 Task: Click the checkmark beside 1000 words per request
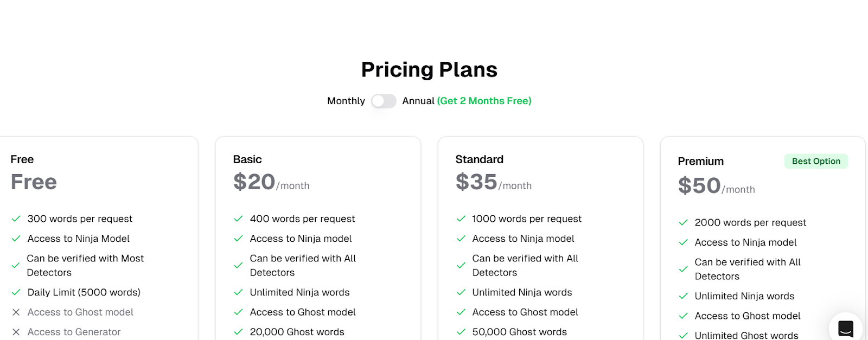[x=461, y=219]
